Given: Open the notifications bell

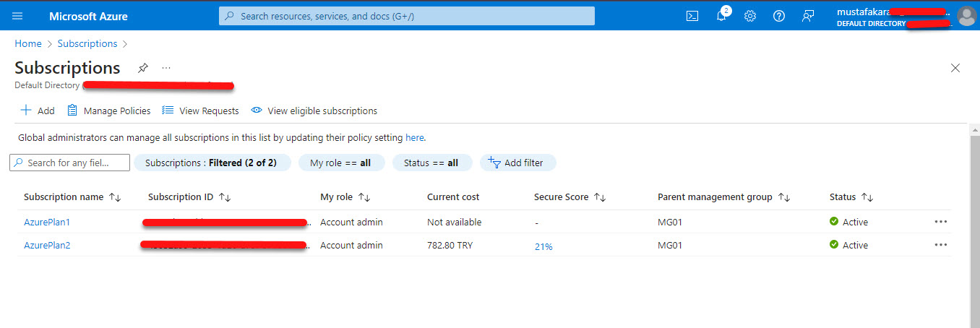Looking at the screenshot, I should pos(721,16).
